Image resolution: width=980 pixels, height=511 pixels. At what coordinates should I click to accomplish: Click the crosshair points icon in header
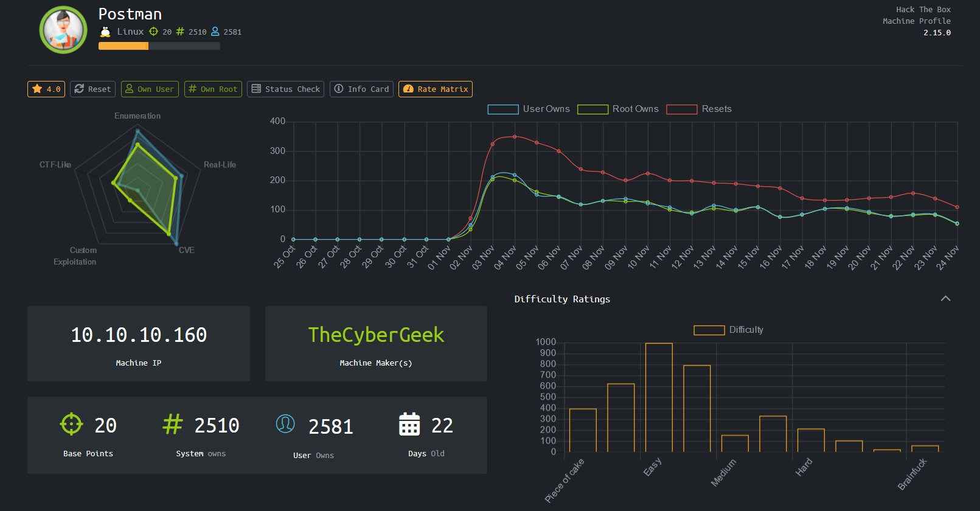(153, 32)
